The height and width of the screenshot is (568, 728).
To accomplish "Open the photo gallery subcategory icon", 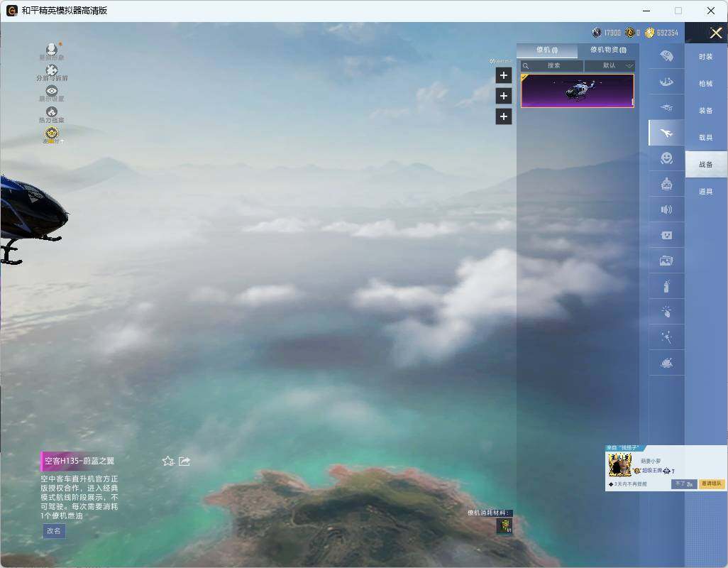I will tap(666, 261).
